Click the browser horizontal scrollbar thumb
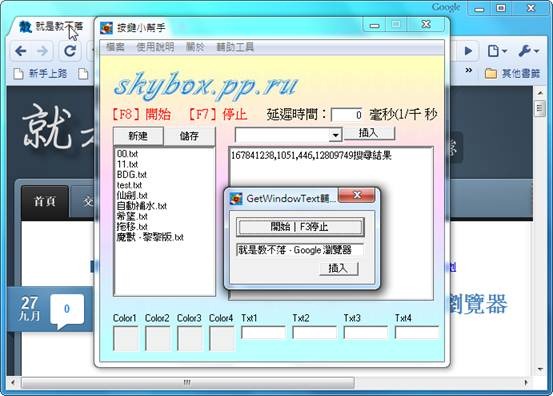This screenshot has height=396, width=553. 188,382
